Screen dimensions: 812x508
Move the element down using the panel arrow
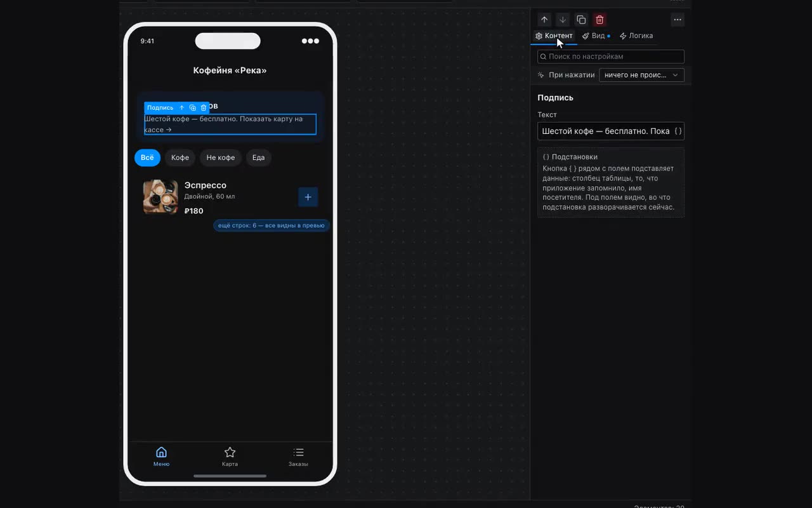pyautogui.click(x=563, y=20)
